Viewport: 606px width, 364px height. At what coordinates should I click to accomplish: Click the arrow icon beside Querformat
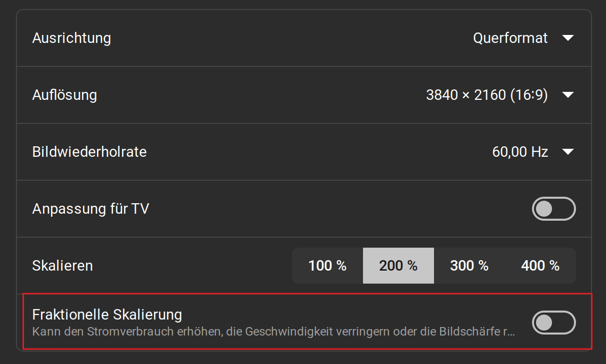(567, 38)
